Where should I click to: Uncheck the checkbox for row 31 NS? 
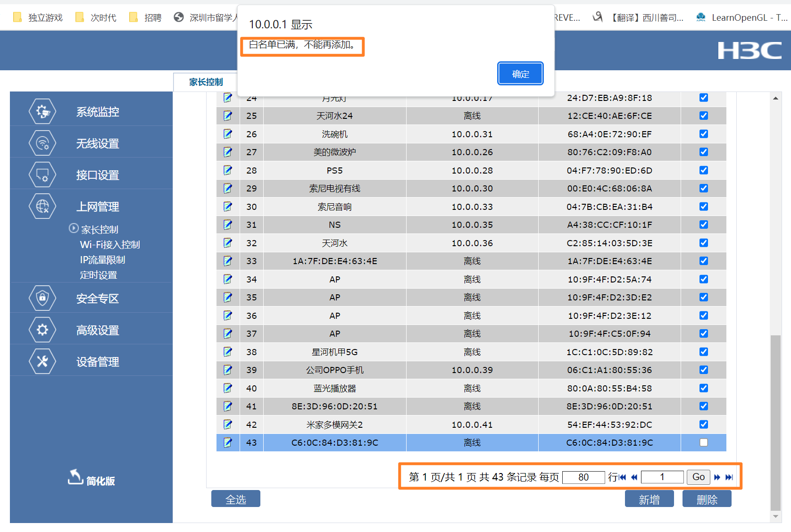704,224
